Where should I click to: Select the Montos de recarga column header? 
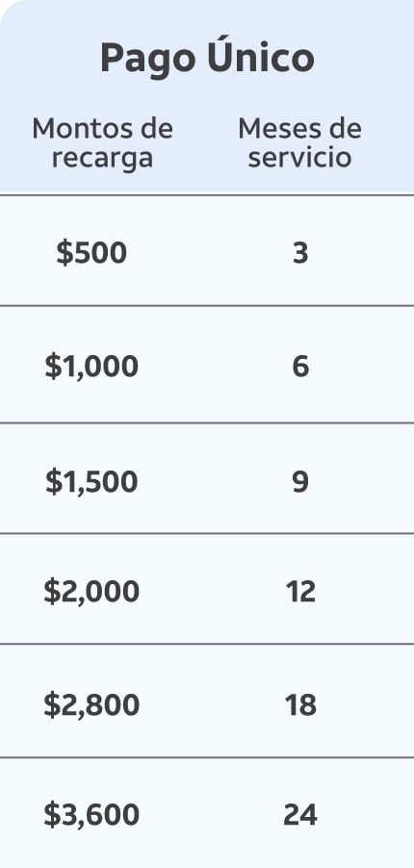tap(102, 142)
